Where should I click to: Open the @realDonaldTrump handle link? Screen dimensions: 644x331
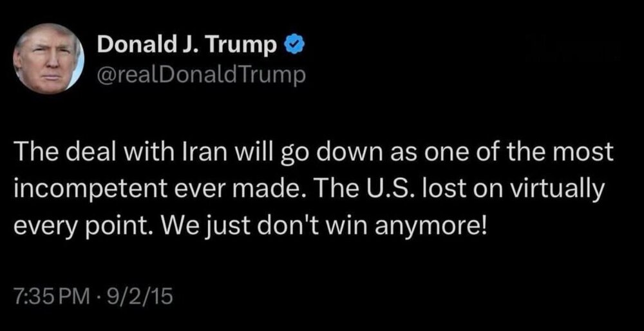coord(199,76)
